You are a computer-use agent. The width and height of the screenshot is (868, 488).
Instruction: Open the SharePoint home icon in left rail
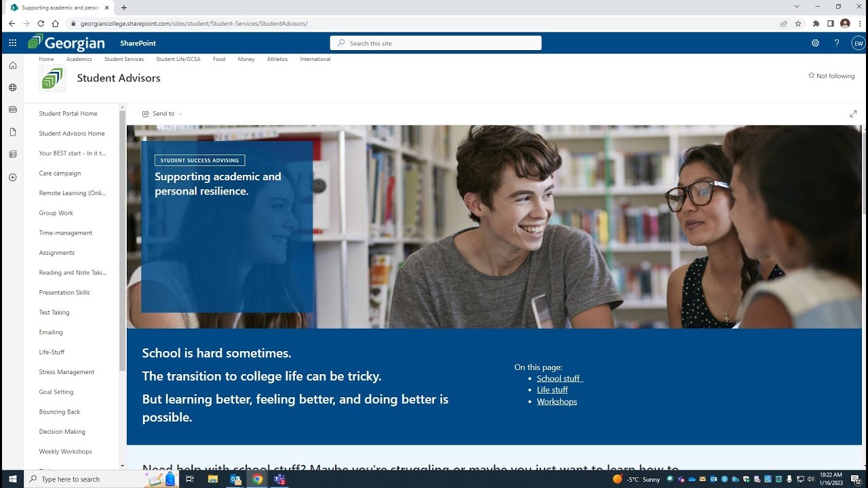click(12, 66)
